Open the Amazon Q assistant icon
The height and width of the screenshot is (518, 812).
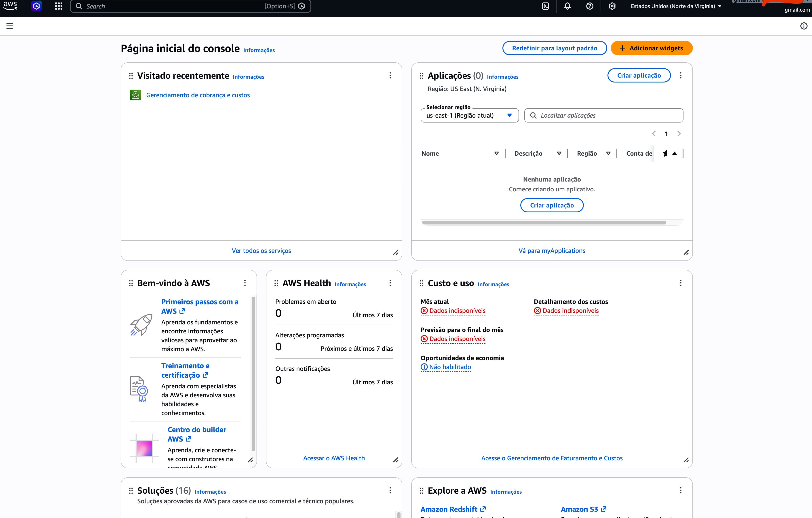(x=36, y=6)
